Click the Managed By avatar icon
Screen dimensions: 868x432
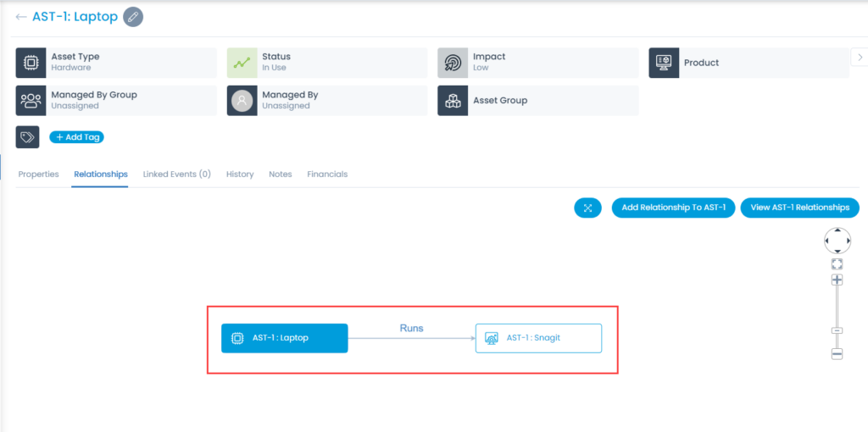[242, 101]
